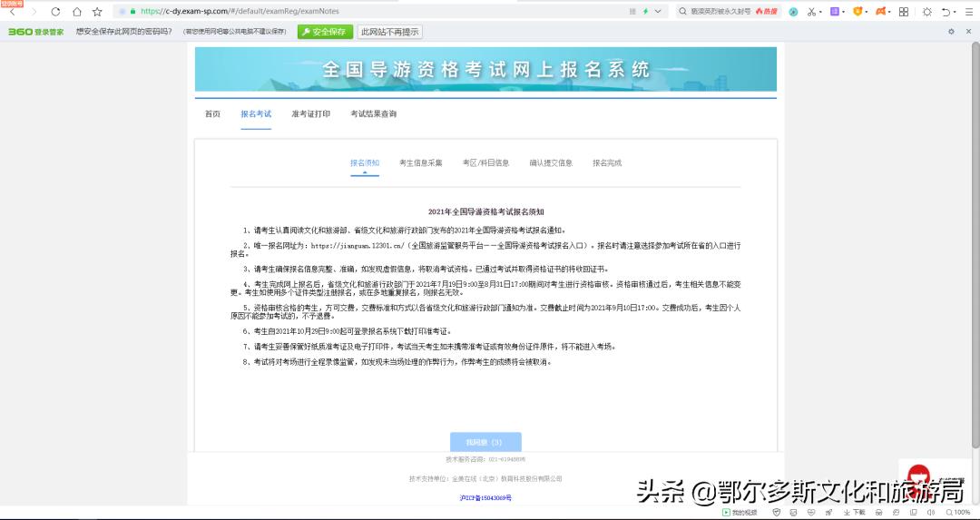Open the 考试结果查询 tab

tap(373, 114)
